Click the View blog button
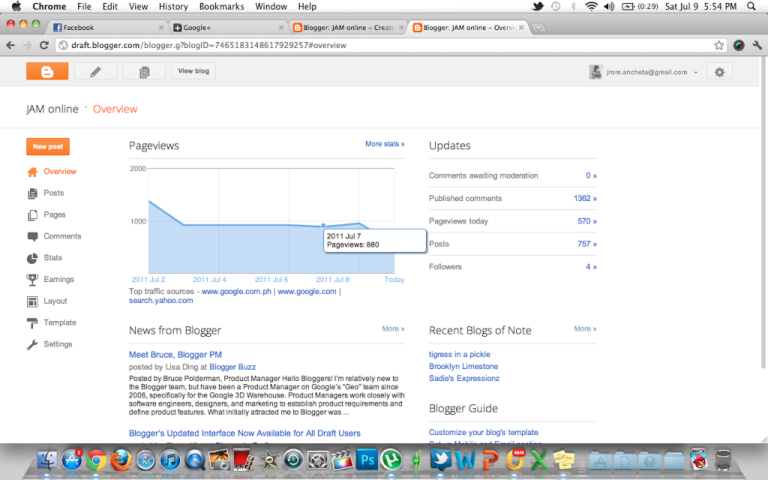Viewport: 768px width, 480px height. [193, 71]
